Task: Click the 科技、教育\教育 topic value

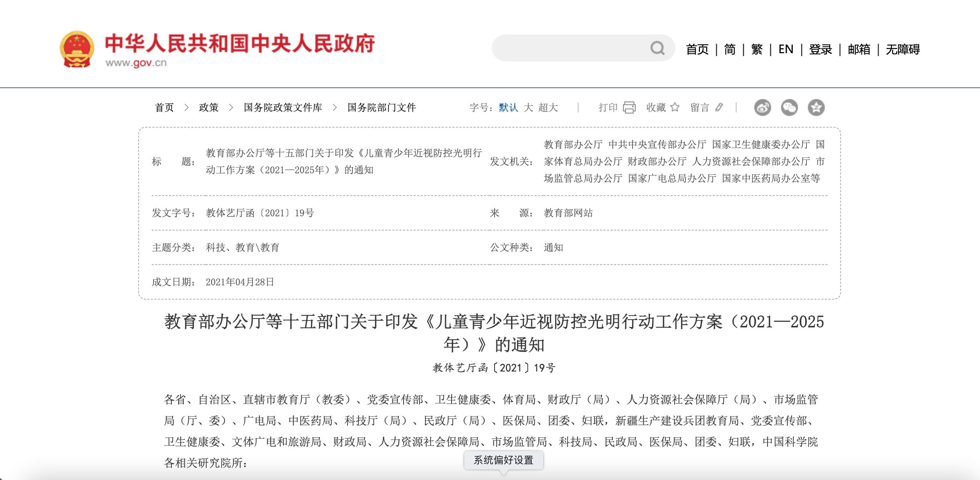Action: click(x=243, y=247)
